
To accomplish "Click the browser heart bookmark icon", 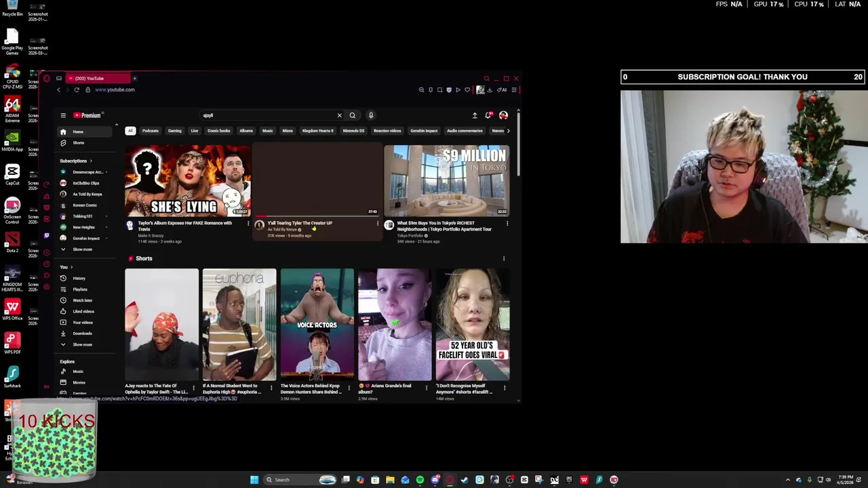I will (467, 89).
